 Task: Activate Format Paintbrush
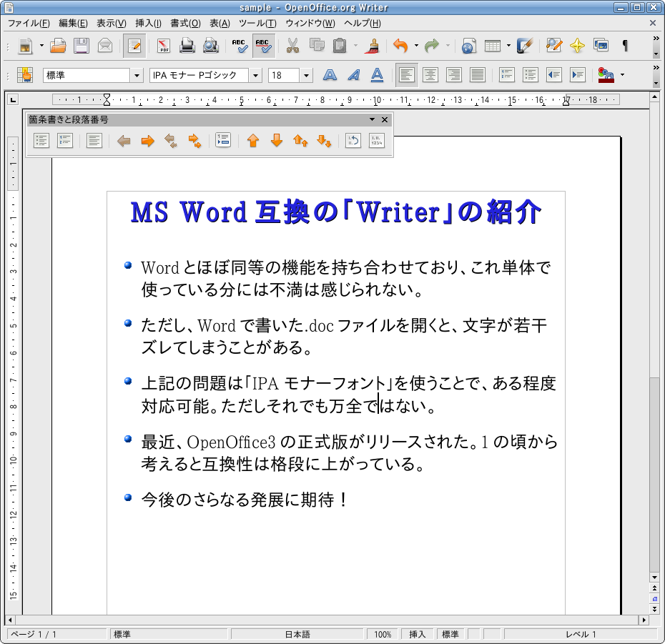tap(373, 45)
